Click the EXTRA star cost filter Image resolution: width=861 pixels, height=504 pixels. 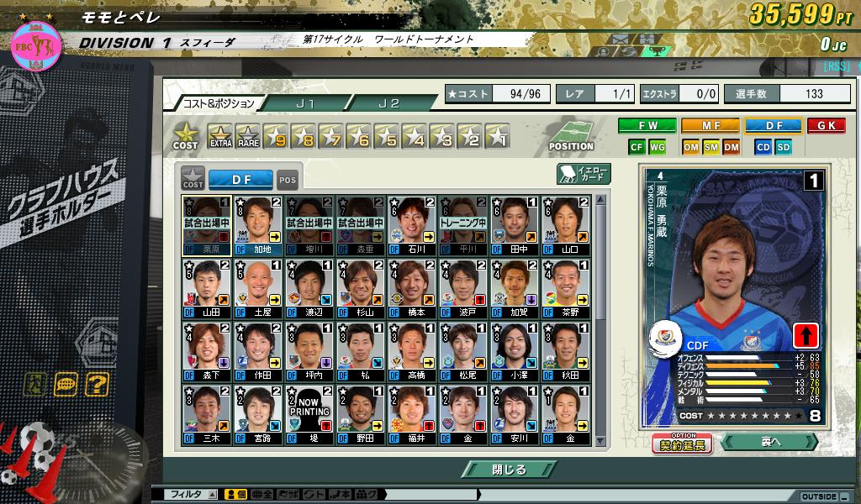pyautogui.click(x=220, y=137)
